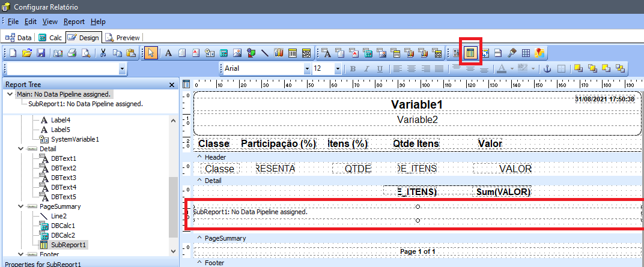Image resolution: width=644 pixels, height=267 pixels.
Task: Click the Label component tool
Action: (x=169, y=53)
